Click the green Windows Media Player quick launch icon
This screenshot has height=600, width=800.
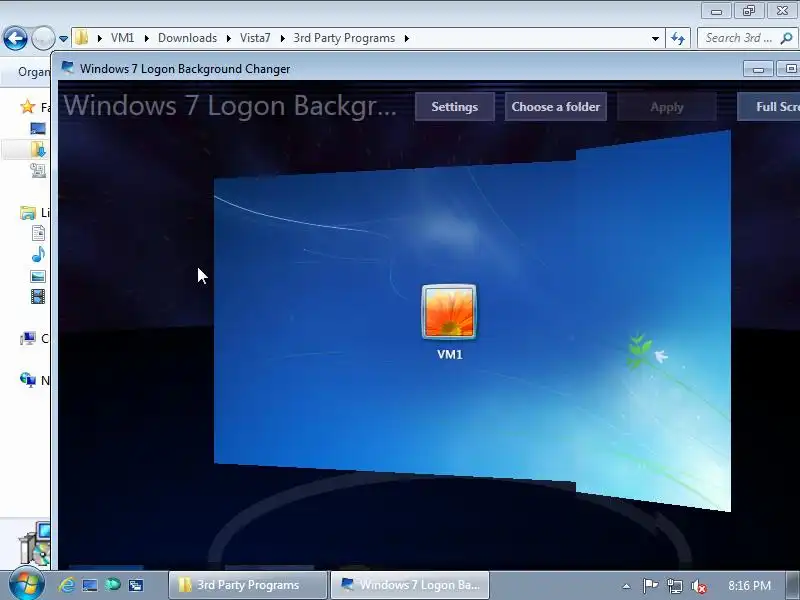point(113,585)
